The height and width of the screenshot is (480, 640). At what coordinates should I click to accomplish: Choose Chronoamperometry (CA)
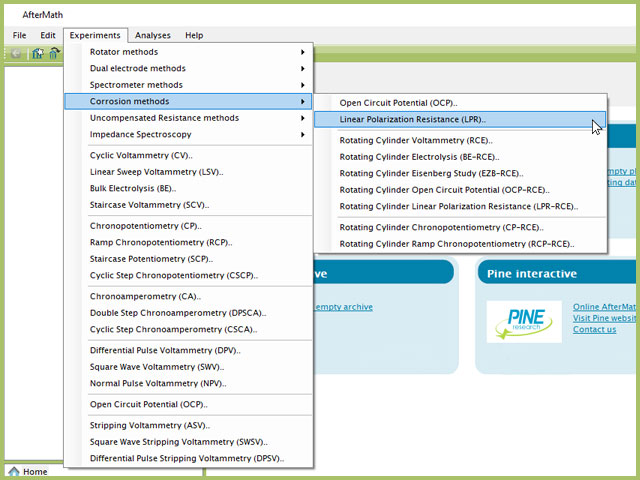tap(188, 297)
